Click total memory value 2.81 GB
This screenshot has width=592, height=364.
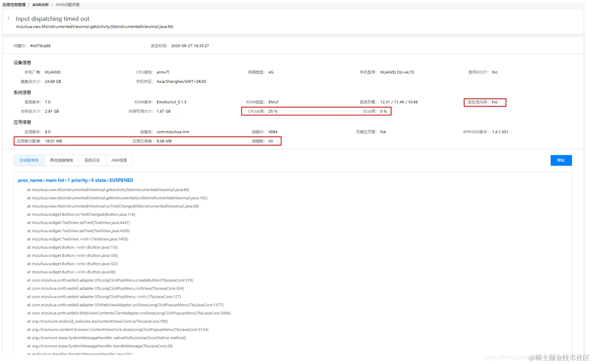pyautogui.click(x=52, y=111)
